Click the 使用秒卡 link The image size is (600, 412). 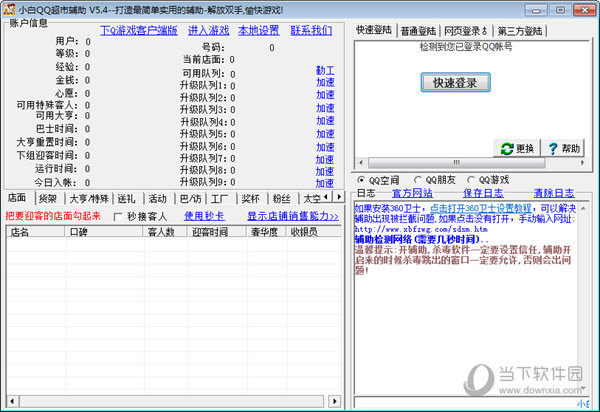point(204,216)
